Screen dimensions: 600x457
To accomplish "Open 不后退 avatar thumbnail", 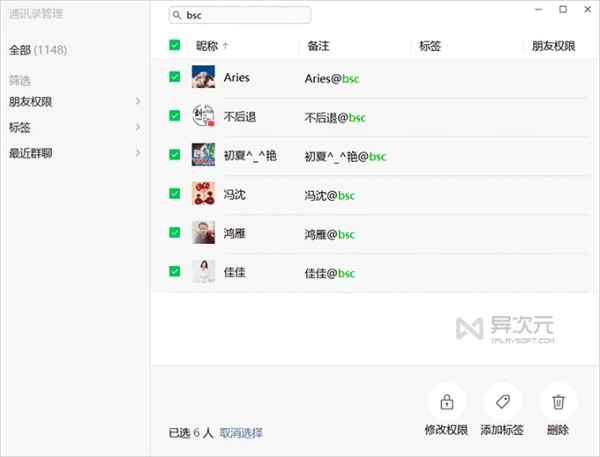I will [203, 116].
